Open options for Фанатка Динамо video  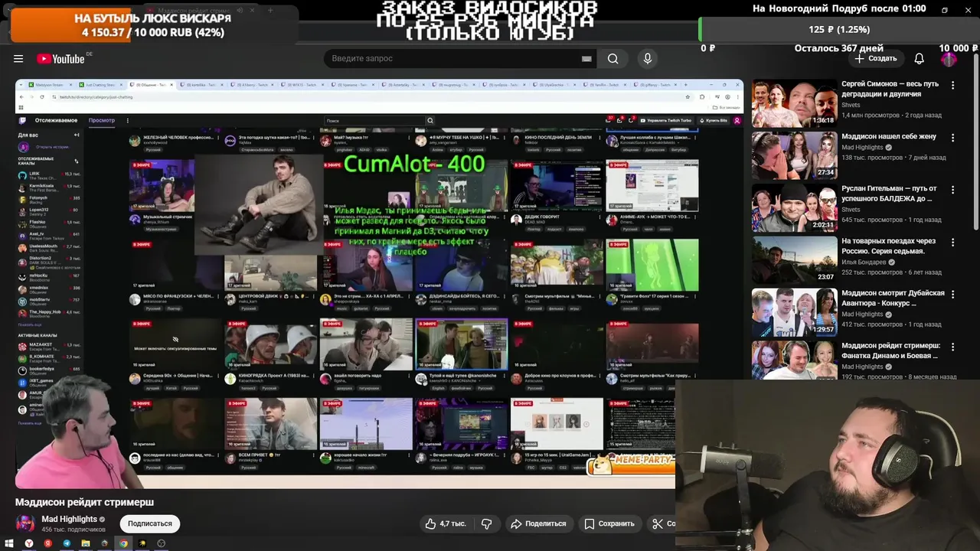pos(953,347)
